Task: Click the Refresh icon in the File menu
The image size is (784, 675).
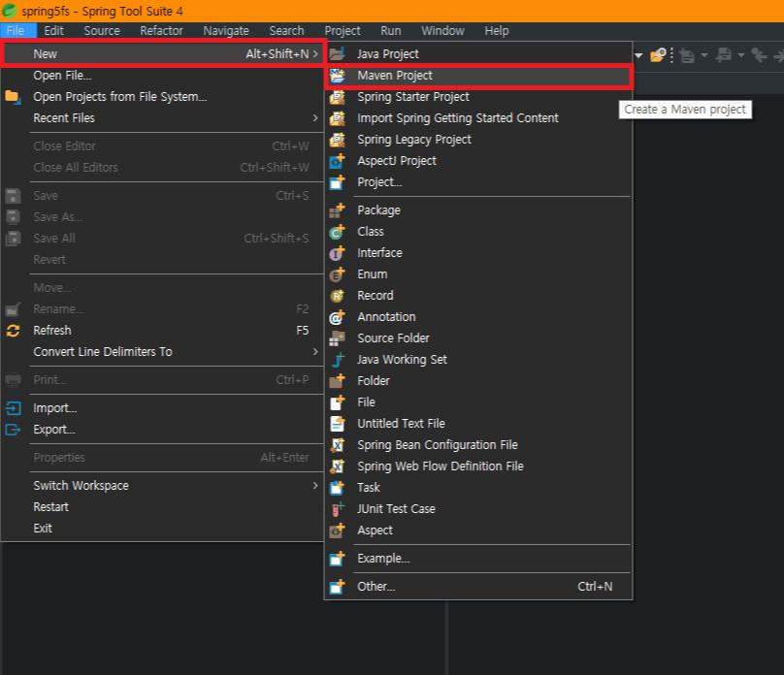Action: (x=13, y=331)
